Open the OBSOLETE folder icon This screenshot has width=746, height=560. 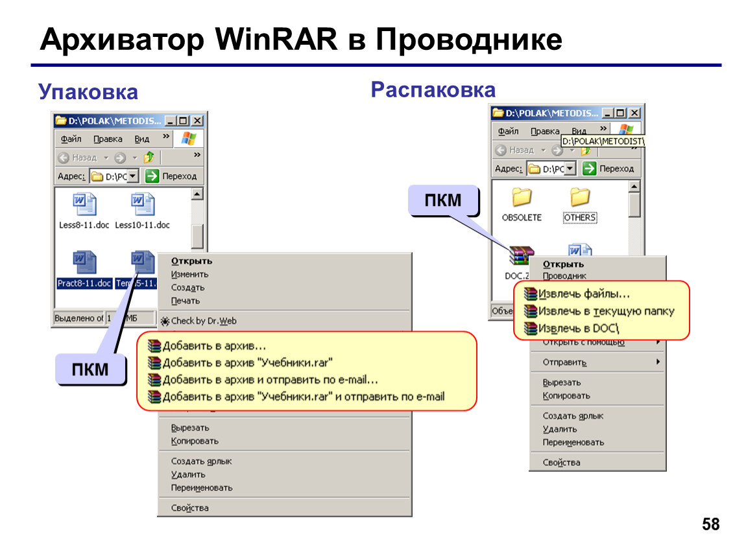[x=522, y=197]
